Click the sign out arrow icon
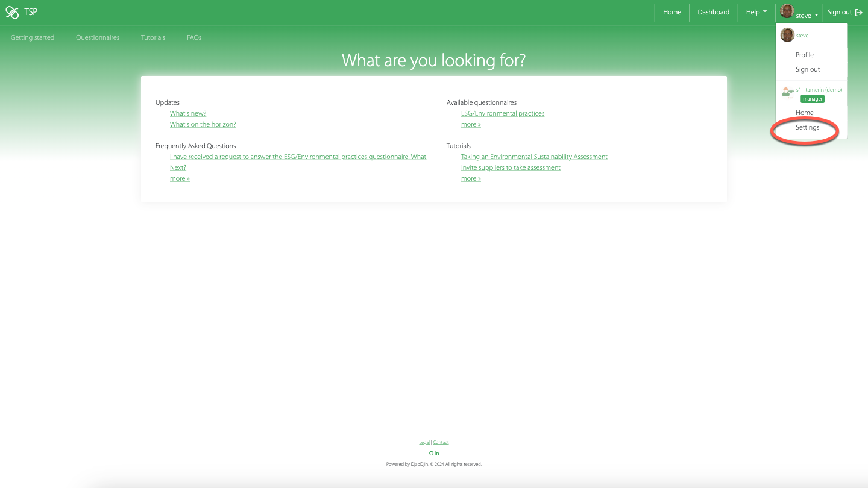Screen dimensions: 868x488 [859, 13]
